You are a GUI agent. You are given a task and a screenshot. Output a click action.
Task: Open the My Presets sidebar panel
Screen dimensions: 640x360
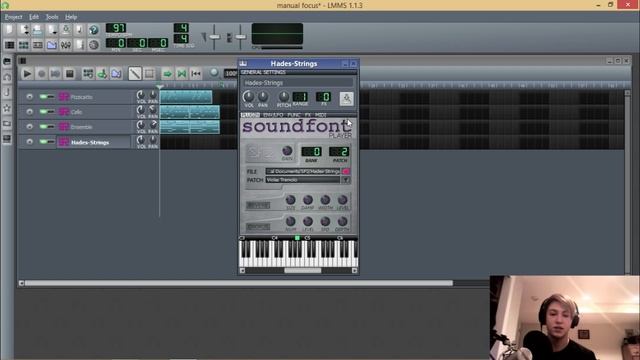click(7, 108)
